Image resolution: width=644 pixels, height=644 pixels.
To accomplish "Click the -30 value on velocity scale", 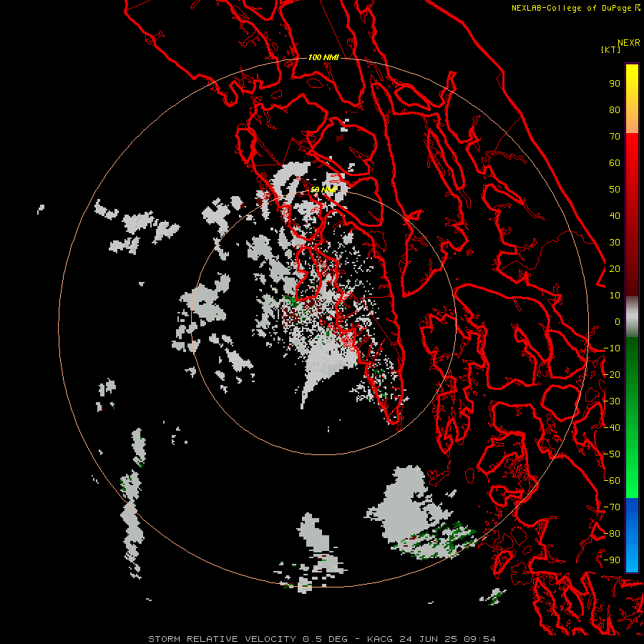I will tap(612, 401).
